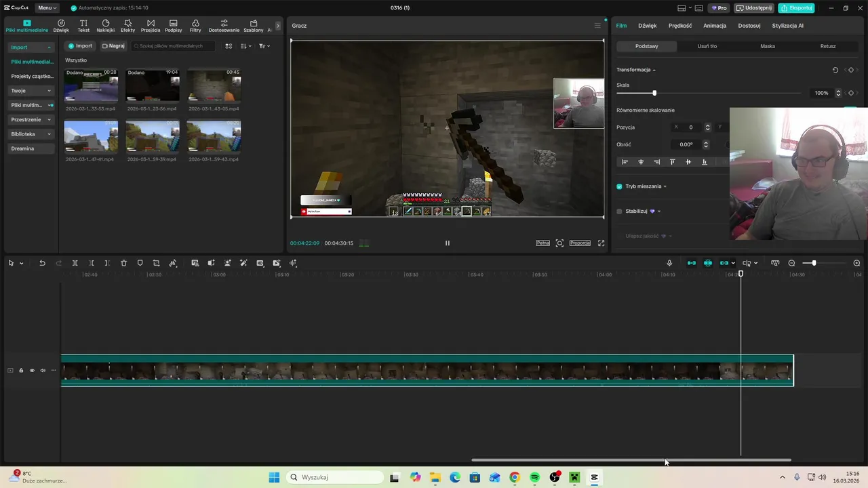Screen dimensions: 868x488
Task: Click the Udostępnij share button
Action: tap(754, 8)
